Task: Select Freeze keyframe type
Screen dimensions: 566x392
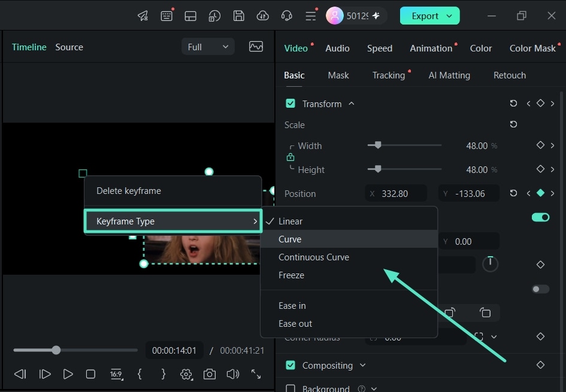Action: pos(349,275)
